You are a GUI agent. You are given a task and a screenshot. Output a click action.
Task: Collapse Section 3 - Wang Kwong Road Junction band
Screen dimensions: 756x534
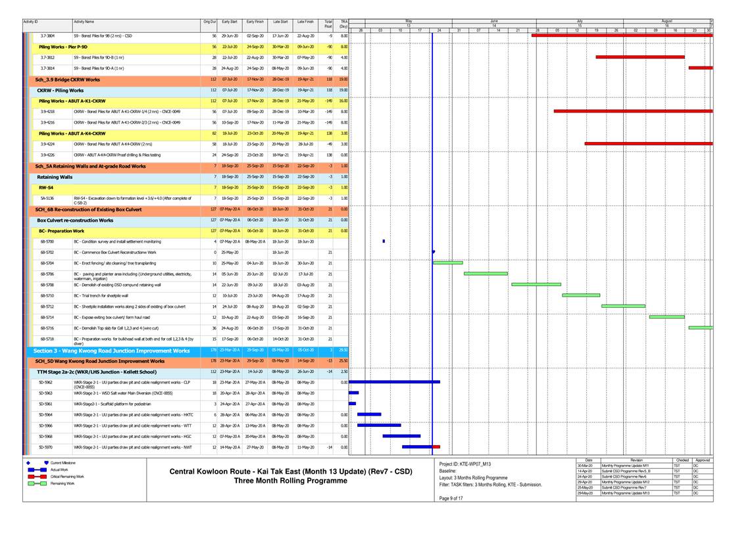point(111,351)
